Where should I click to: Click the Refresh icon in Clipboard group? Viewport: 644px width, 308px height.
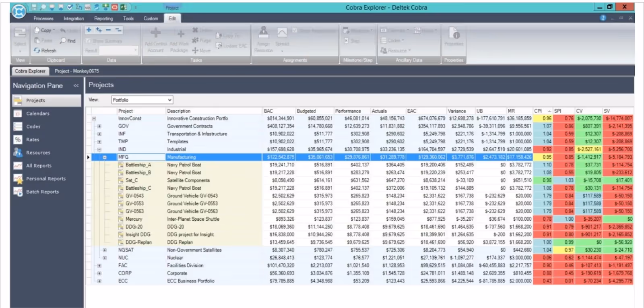pyautogui.click(x=37, y=50)
